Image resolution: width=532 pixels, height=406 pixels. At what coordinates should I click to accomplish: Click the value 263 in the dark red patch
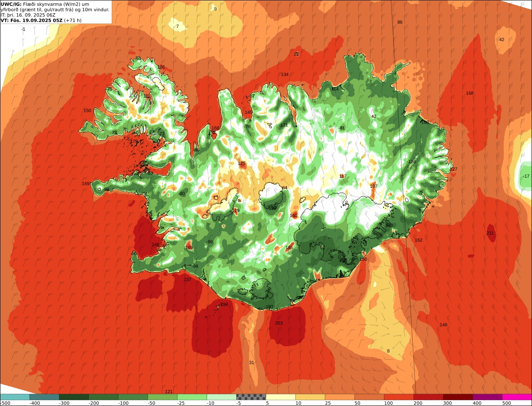coord(279,323)
